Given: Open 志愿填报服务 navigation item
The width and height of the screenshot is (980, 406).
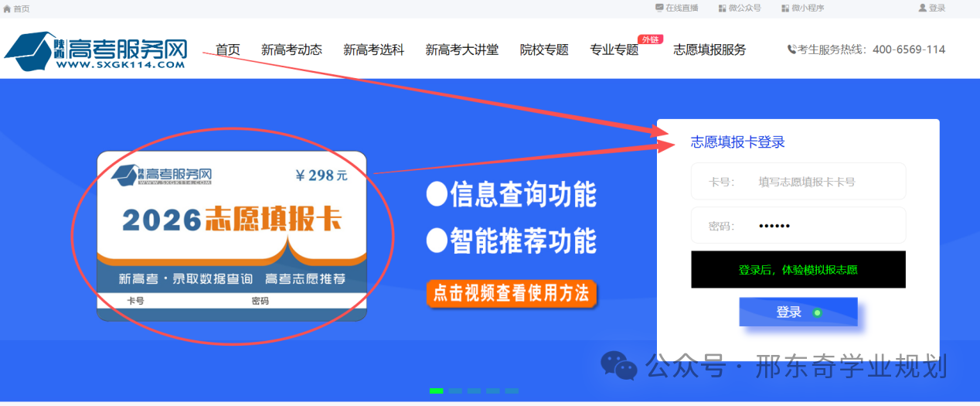Looking at the screenshot, I should coord(709,49).
